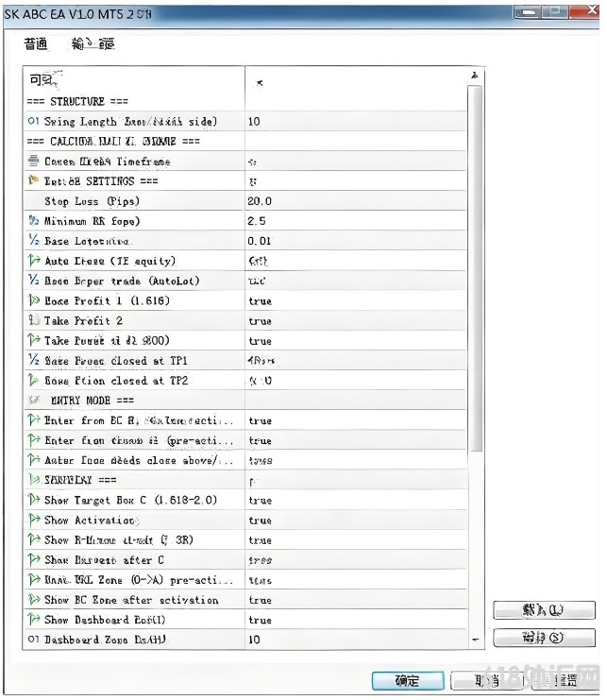
Task: Click the Swing Length label
Action: pos(130,122)
